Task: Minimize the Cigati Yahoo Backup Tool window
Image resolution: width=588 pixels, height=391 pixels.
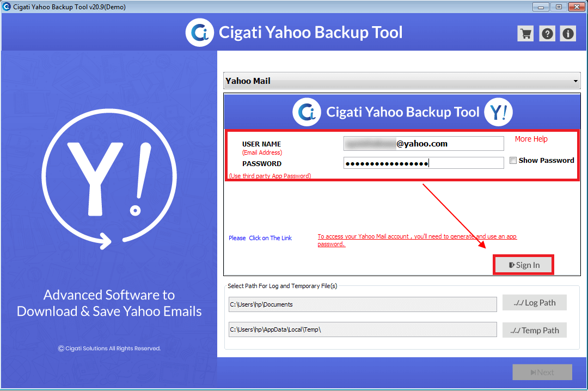Action: coord(541,7)
